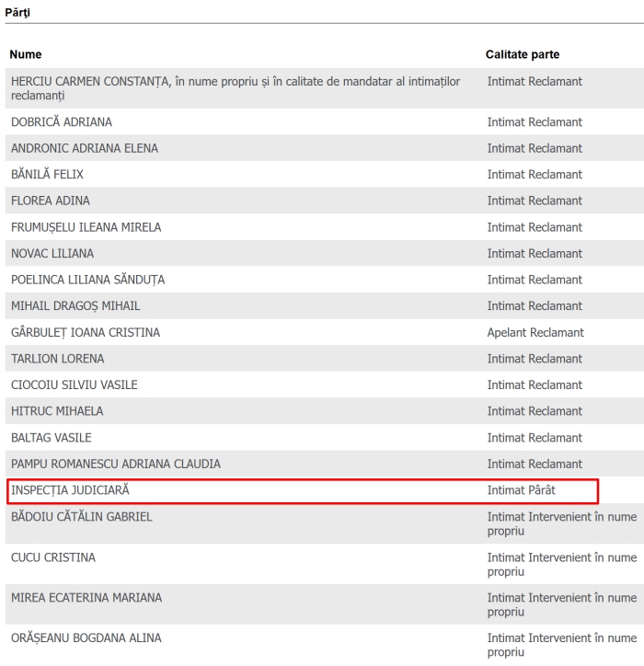The height and width of the screenshot is (666, 644).
Task: Click MIREA ECATERINA MARIANA name
Action: [x=86, y=598]
